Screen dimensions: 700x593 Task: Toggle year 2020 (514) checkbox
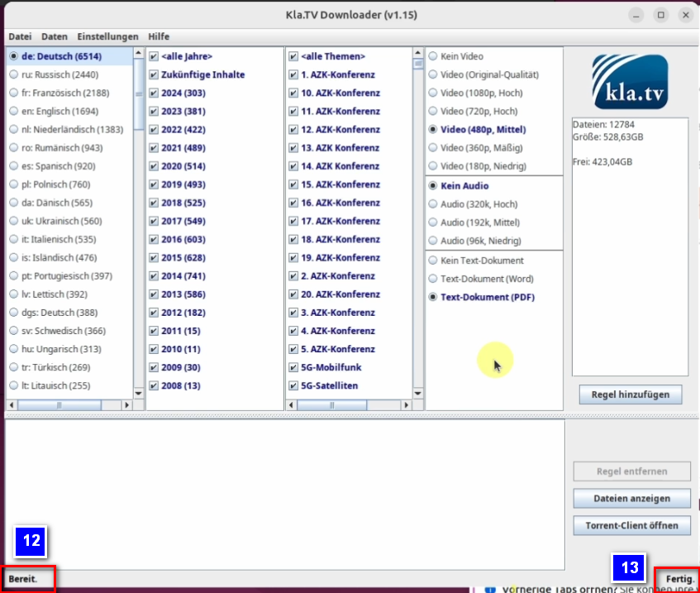154,166
